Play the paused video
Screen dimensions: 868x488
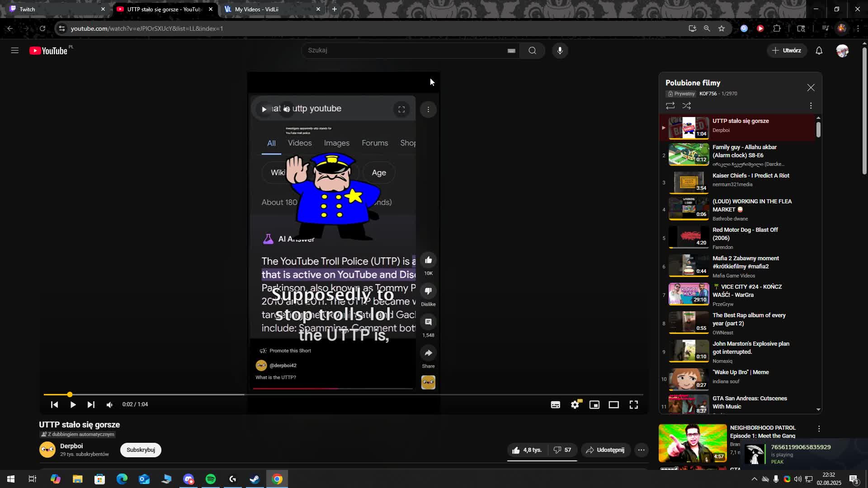pos(73,404)
